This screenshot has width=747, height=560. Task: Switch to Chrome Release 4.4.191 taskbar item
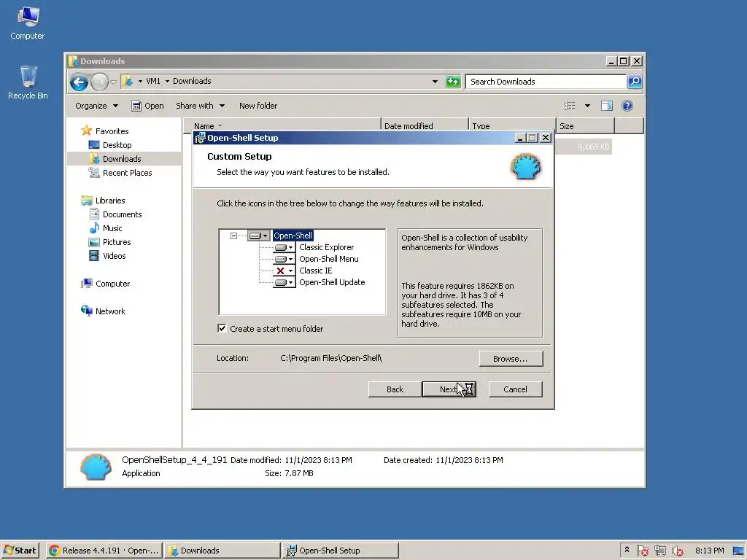pyautogui.click(x=104, y=551)
